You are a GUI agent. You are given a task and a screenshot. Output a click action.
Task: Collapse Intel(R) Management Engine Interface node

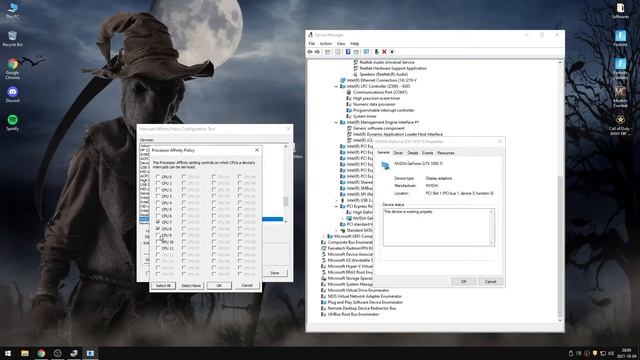pos(336,122)
